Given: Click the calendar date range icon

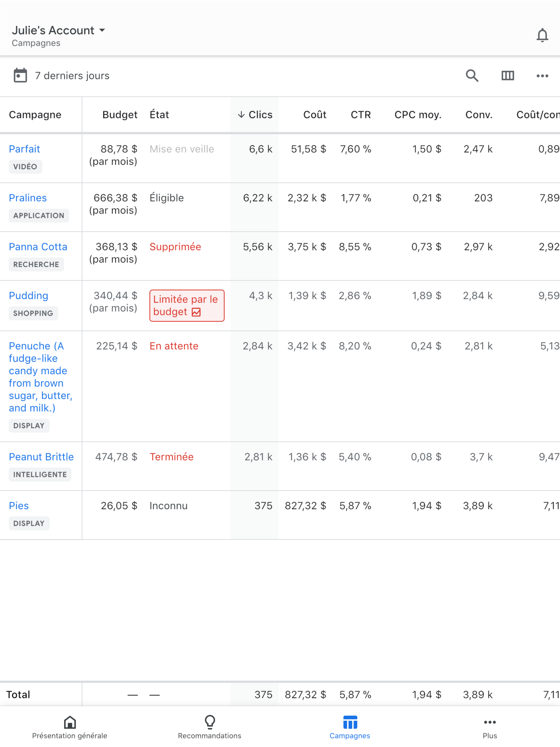Looking at the screenshot, I should tap(20, 75).
